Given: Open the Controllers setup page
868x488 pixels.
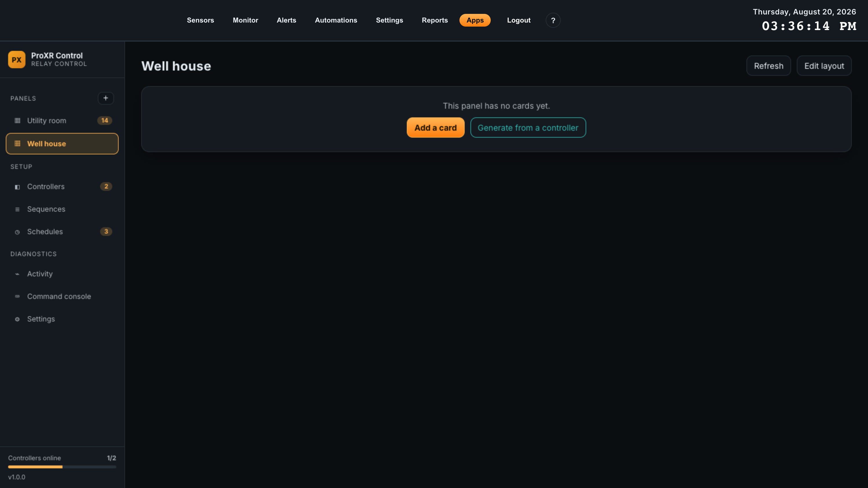Looking at the screenshot, I should [62, 186].
